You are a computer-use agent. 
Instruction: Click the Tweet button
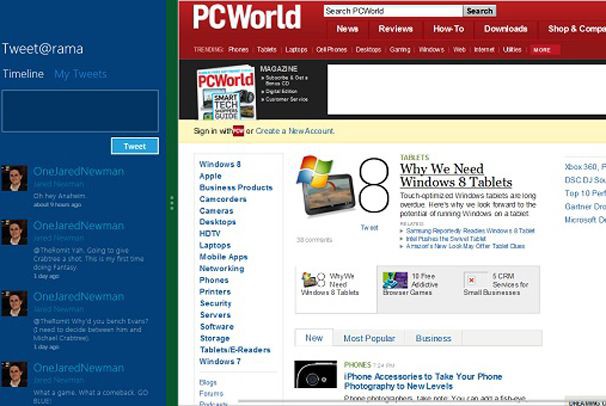[134, 146]
